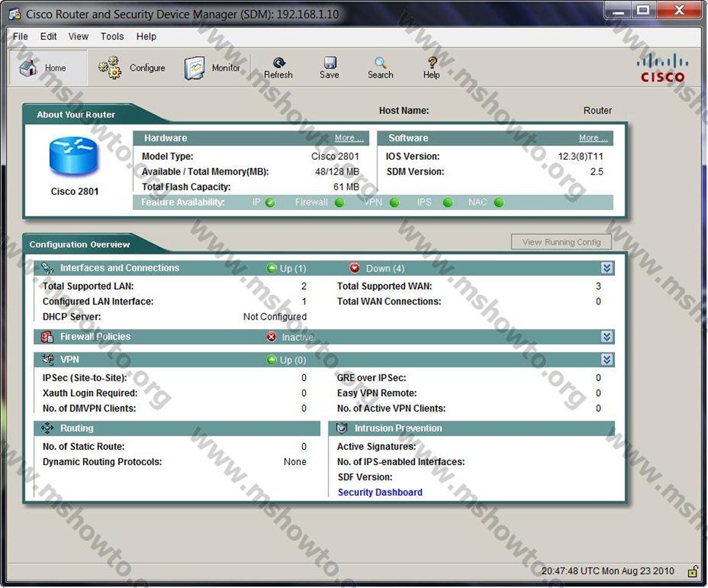Select the Configuration Overview tab header
Image resolution: width=708 pixels, height=588 pixels.
pos(79,244)
